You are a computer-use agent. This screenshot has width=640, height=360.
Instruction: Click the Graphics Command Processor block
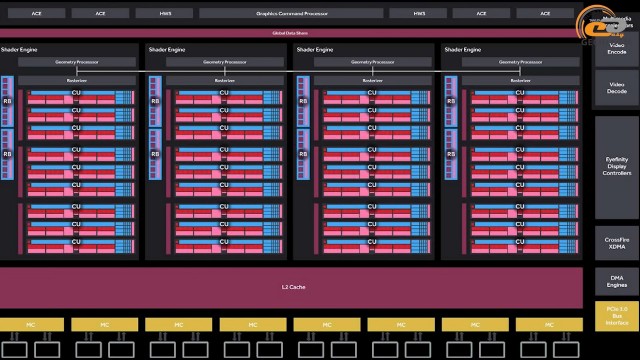(x=291, y=13)
